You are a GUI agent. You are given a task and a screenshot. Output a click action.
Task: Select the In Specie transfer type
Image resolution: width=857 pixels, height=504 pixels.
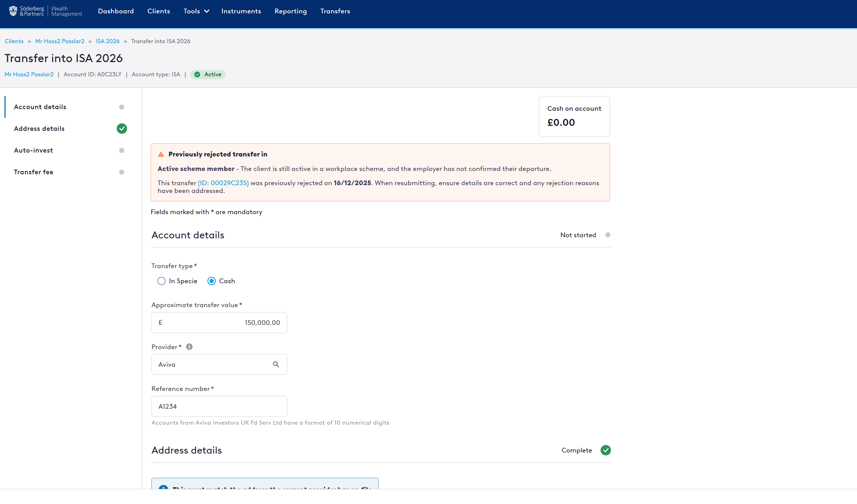pyautogui.click(x=161, y=281)
